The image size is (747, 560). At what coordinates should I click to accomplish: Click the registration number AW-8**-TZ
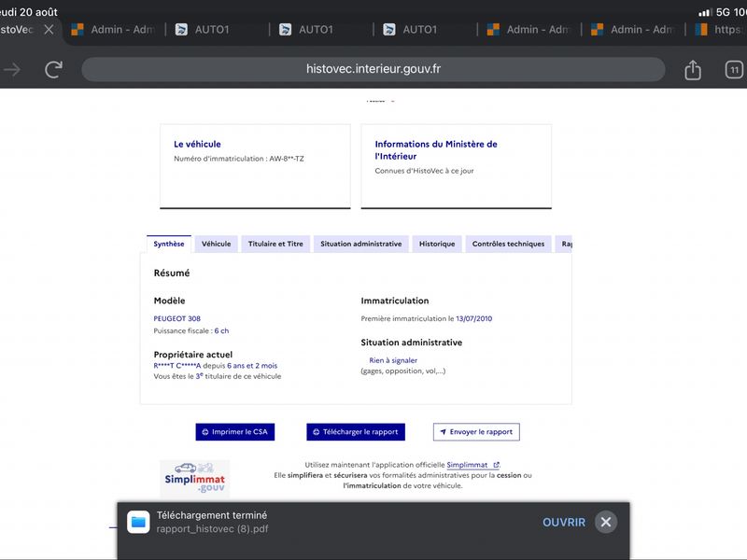tap(287, 159)
